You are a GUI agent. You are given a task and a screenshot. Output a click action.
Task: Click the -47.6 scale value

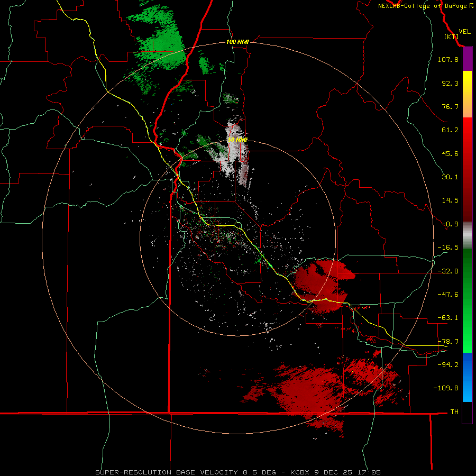click(448, 295)
